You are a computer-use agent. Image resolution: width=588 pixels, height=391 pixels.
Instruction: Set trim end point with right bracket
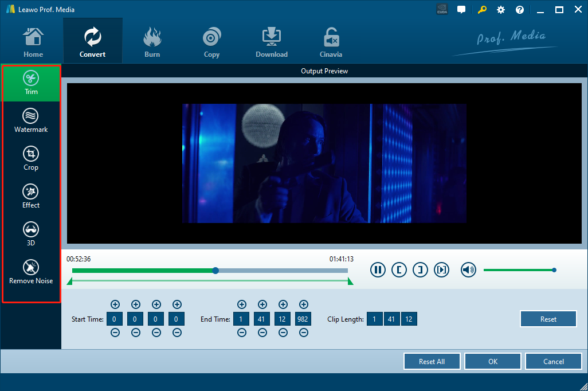[420, 270]
